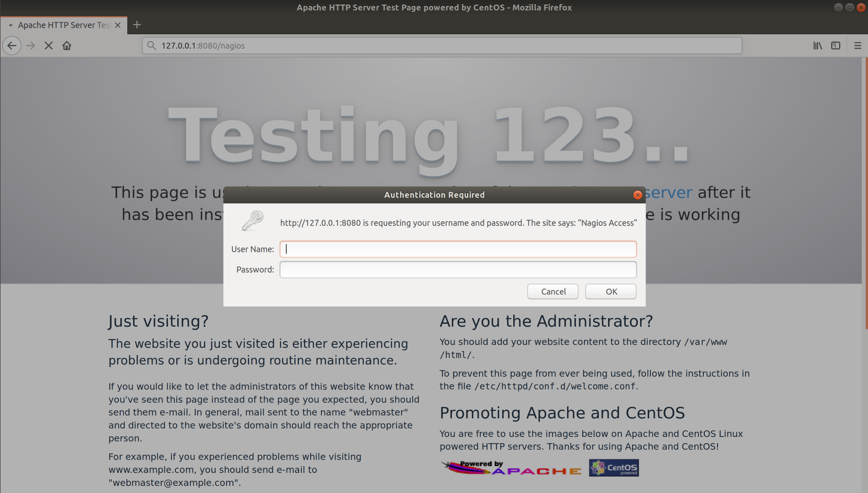Open the Library bookshelf icon
The image size is (868, 493).
[817, 46]
